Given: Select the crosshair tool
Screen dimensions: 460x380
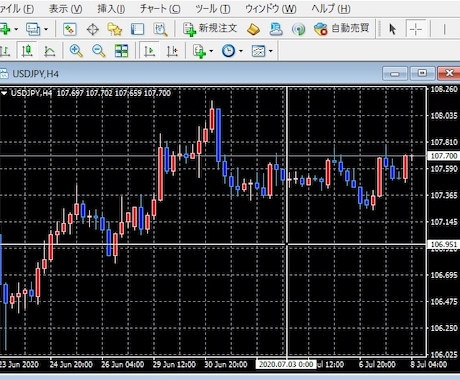Looking at the screenshot, I should [416, 29].
